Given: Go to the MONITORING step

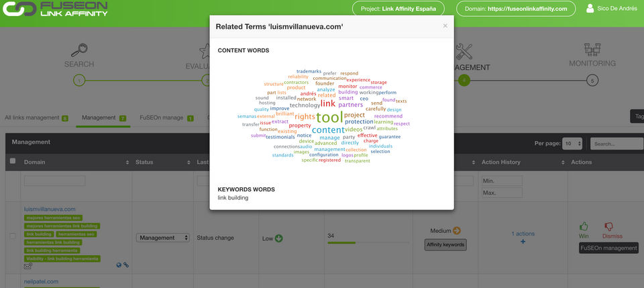Looking at the screenshot, I should [592, 63].
